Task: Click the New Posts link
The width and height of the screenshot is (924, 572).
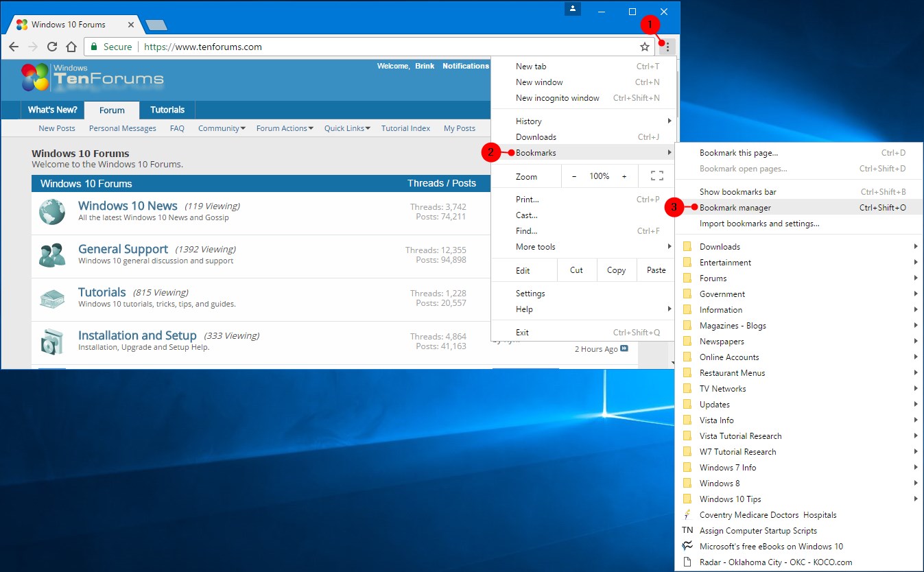Action: tap(57, 128)
